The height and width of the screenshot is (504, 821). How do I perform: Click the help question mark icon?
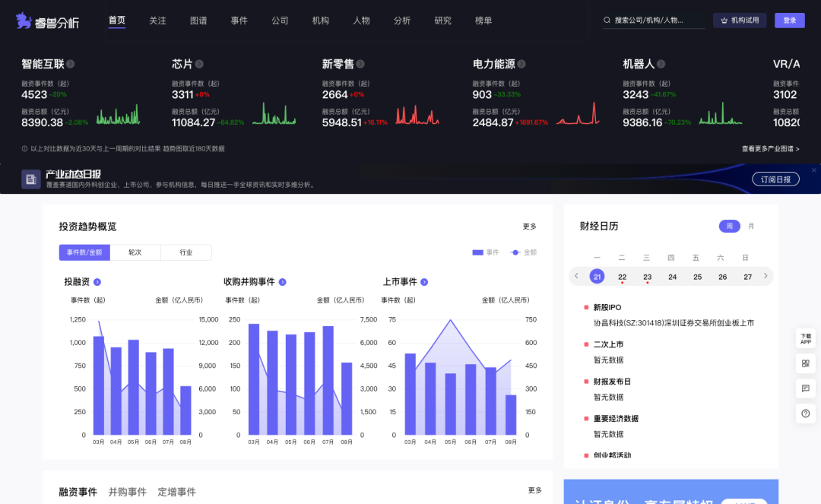[806, 414]
